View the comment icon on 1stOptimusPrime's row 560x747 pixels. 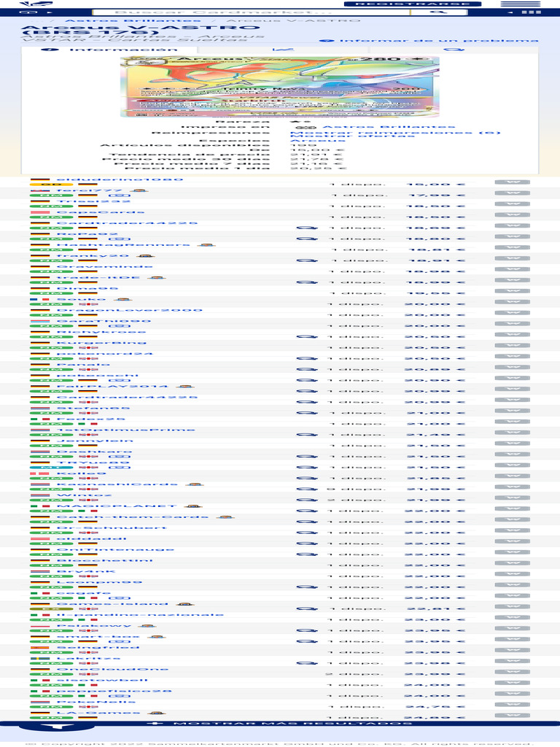307,435
